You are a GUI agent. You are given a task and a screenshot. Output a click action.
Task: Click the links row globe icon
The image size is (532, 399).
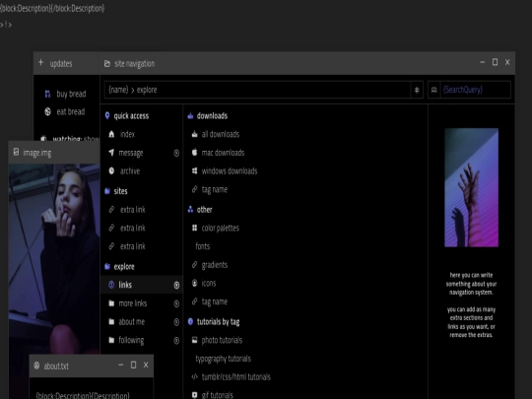[x=111, y=285]
